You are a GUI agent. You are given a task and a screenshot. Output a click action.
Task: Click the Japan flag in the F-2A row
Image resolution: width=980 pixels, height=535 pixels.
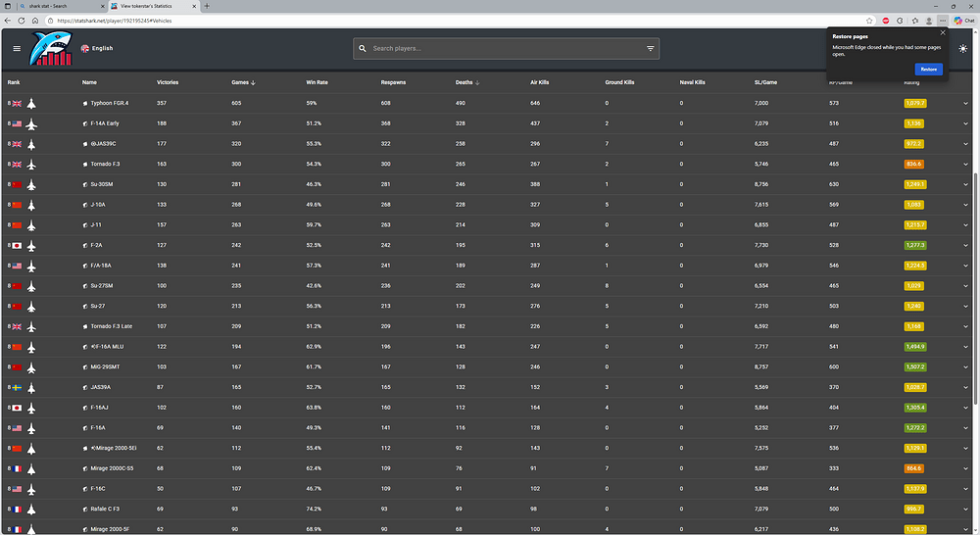pos(16,245)
